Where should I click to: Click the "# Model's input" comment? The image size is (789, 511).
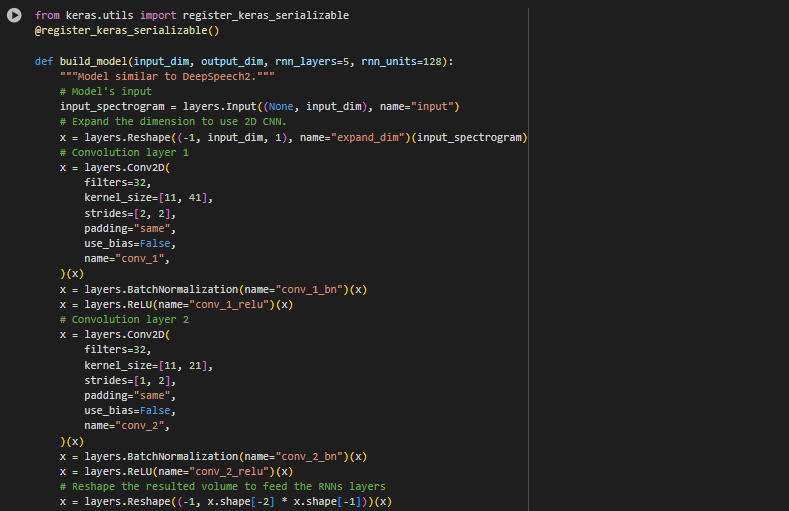click(x=106, y=92)
